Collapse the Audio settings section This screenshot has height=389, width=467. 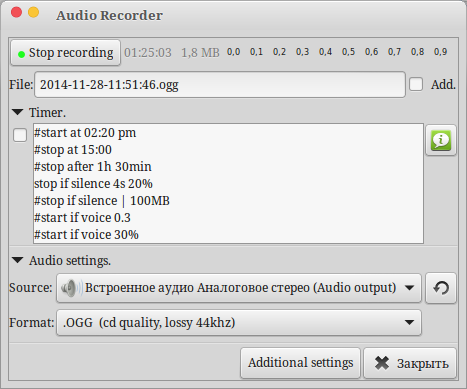pyautogui.click(x=17, y=260)
